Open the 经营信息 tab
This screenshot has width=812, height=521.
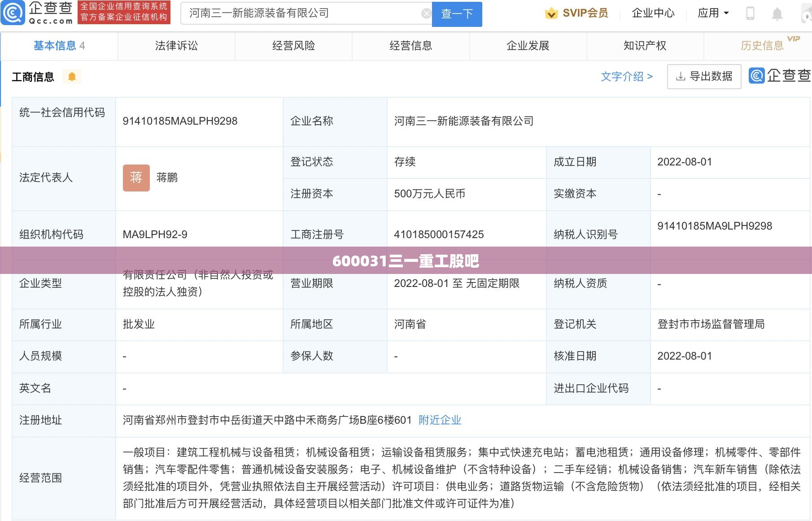[410, 46]
